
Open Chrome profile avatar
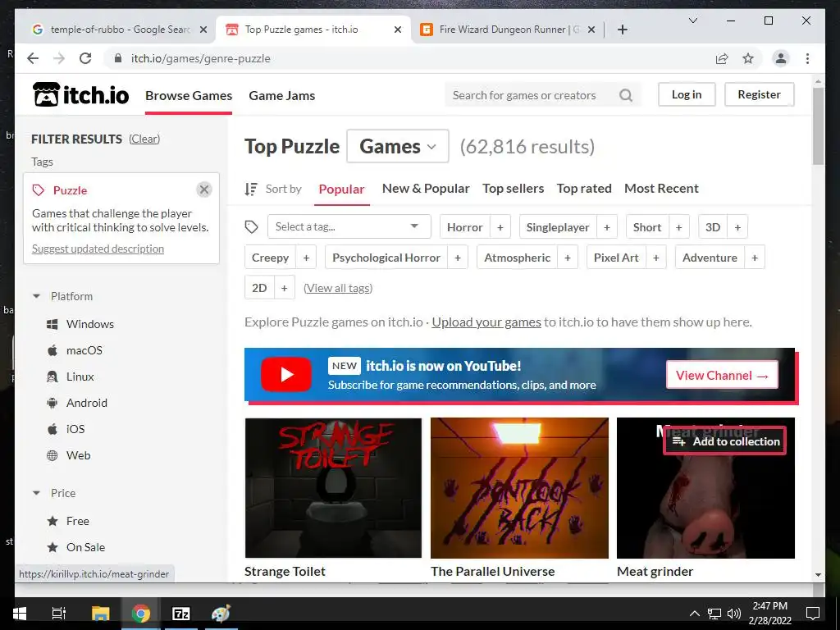781,58
